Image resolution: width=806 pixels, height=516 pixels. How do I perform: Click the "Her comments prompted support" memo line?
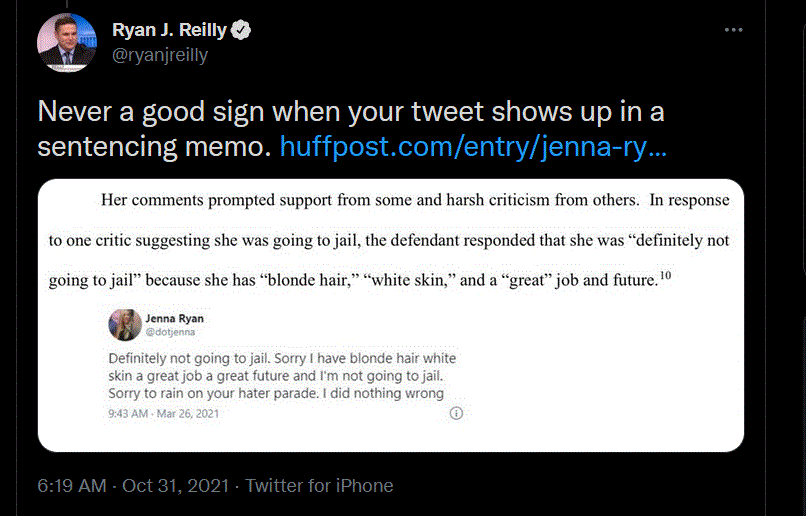(370, 199)
